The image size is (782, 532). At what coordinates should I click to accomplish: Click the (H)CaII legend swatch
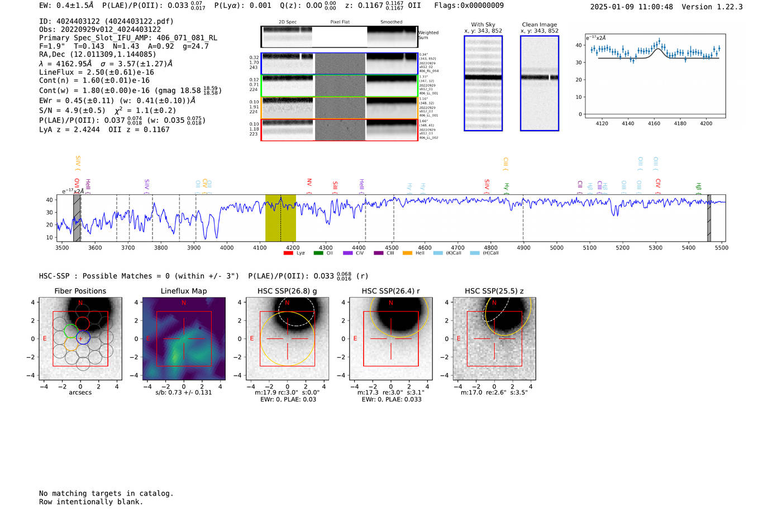pyautogui.click(x=475, y=253)
